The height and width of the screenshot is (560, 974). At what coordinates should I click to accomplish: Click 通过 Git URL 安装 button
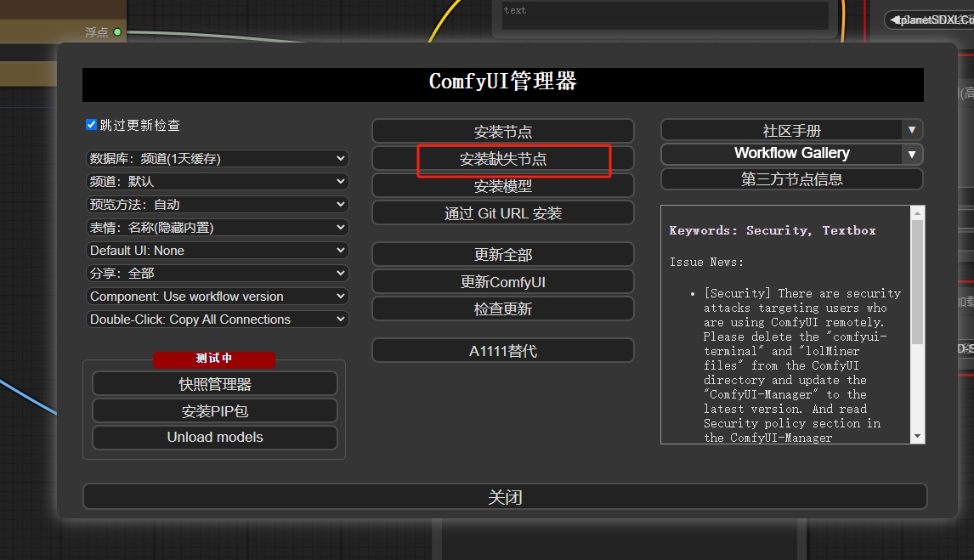[502, 213]
